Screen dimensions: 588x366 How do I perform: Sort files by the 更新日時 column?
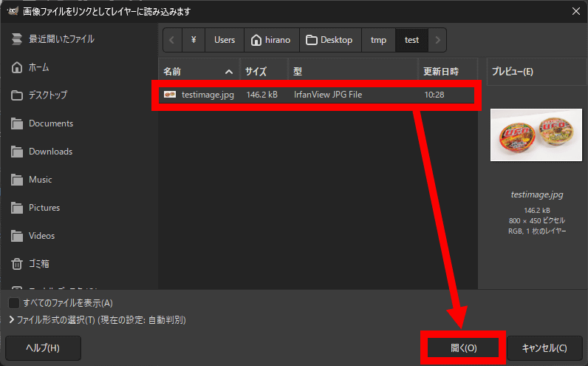[x=448, y=71]
